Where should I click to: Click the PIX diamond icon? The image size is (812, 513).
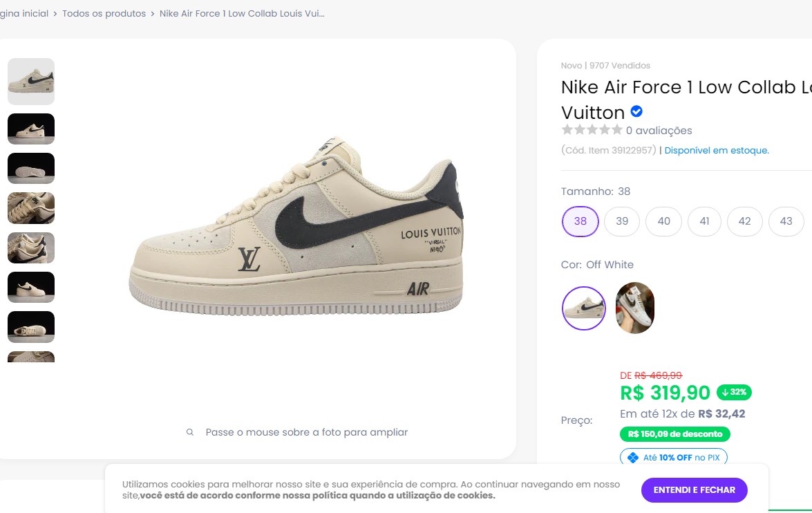632,458
